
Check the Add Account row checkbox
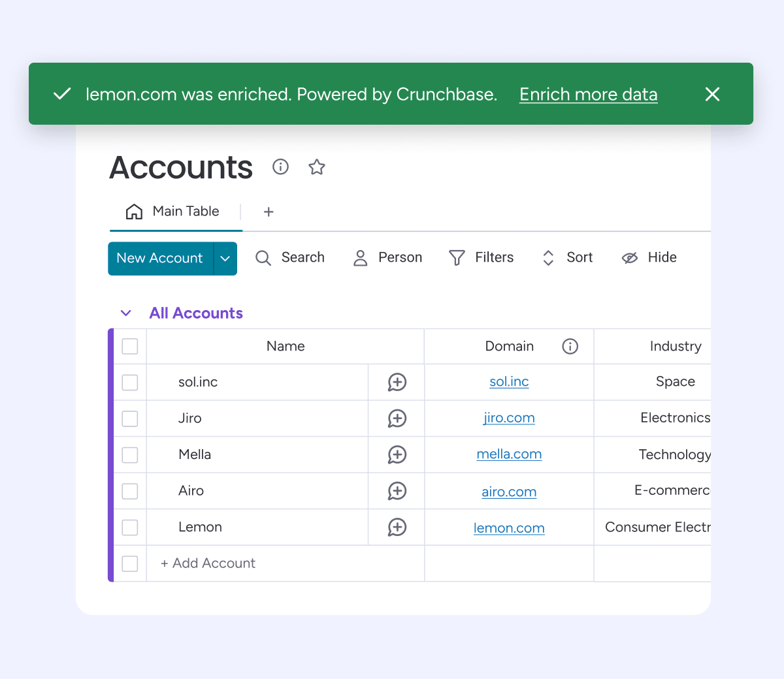[130, 563]
